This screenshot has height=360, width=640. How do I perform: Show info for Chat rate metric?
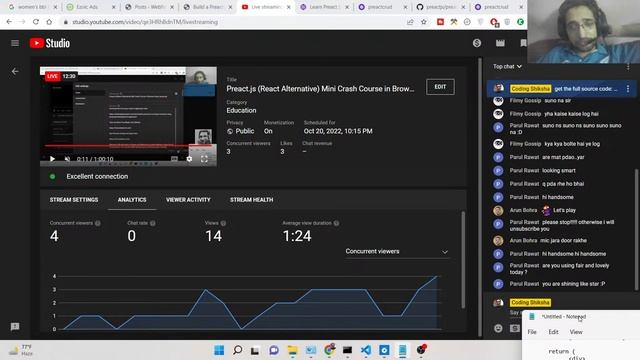[153, 223]
